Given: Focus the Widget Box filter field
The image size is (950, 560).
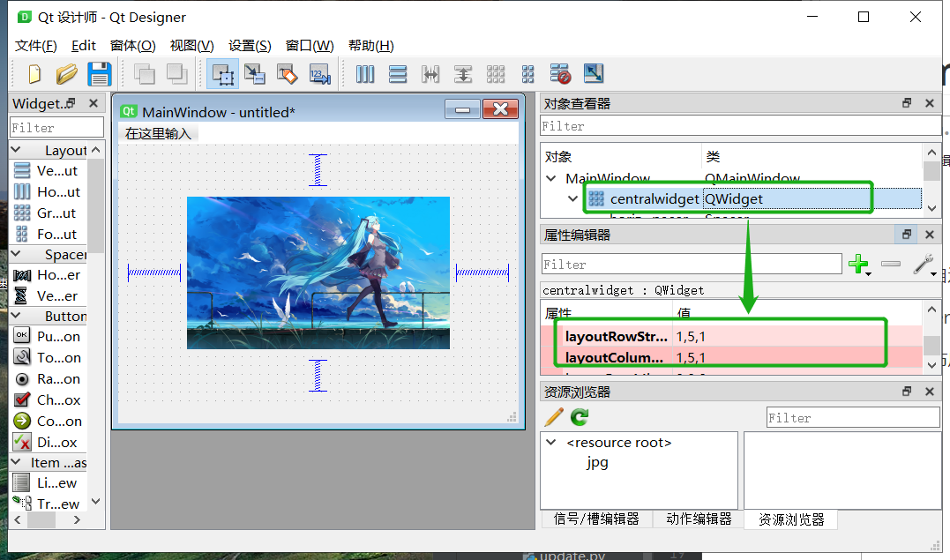Looking at the screenshot, I should [57, 128].
